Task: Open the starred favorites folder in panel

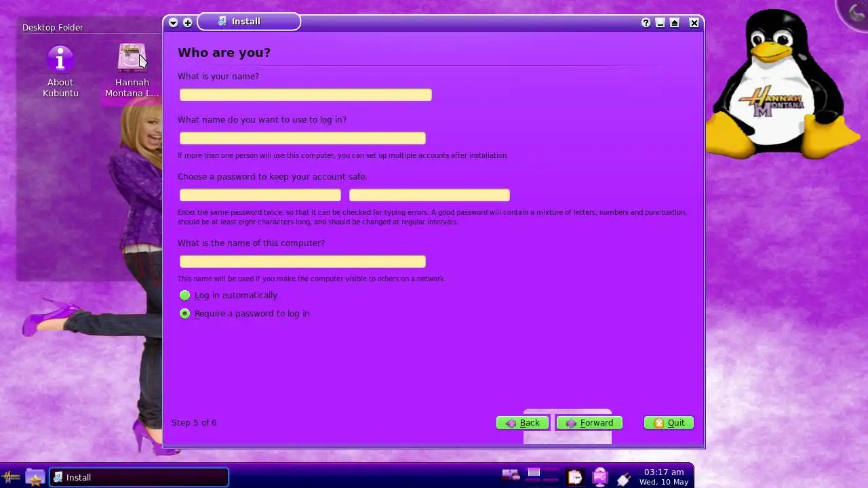Action: [35, 477]
